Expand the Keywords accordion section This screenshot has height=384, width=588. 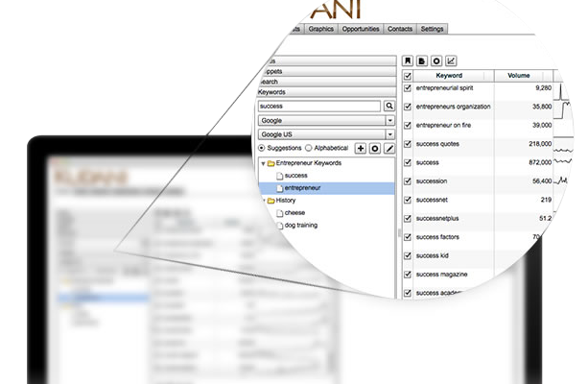click(327, 92)
